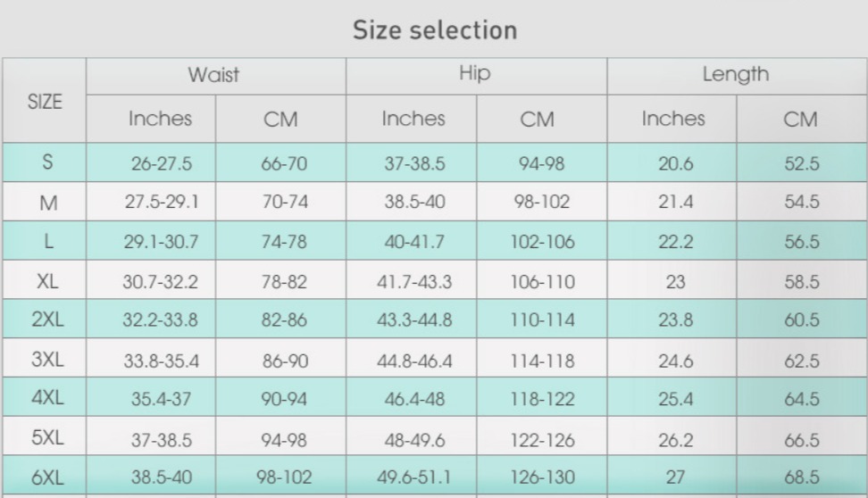Click hip CM cell 114-118
Screen dimensions: 868x498
click(x=543, y=361)
